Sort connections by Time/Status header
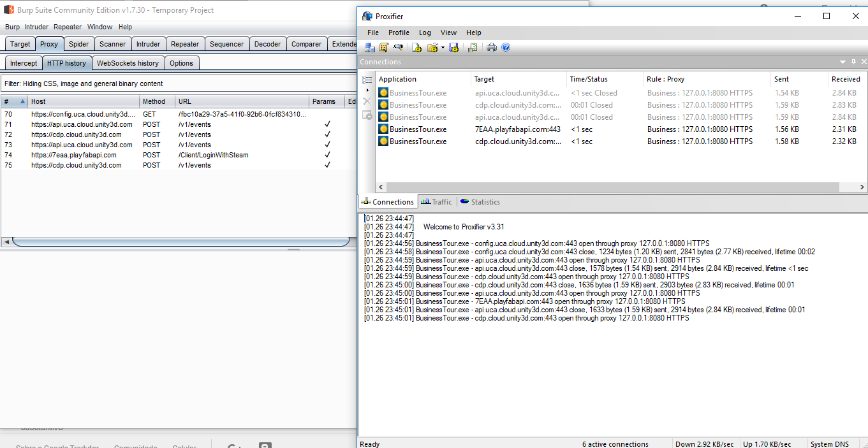This screenshot has width=868, height=448. [x=605, y=79]
